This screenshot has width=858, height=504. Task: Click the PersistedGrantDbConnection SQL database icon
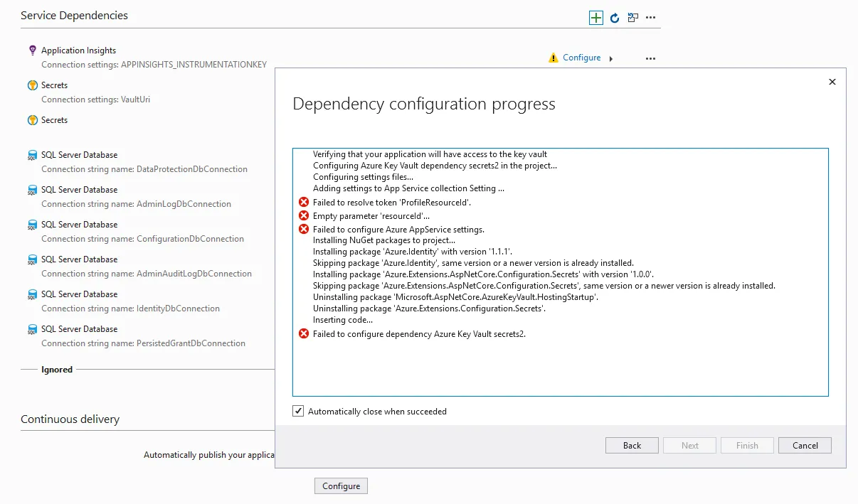32,329
